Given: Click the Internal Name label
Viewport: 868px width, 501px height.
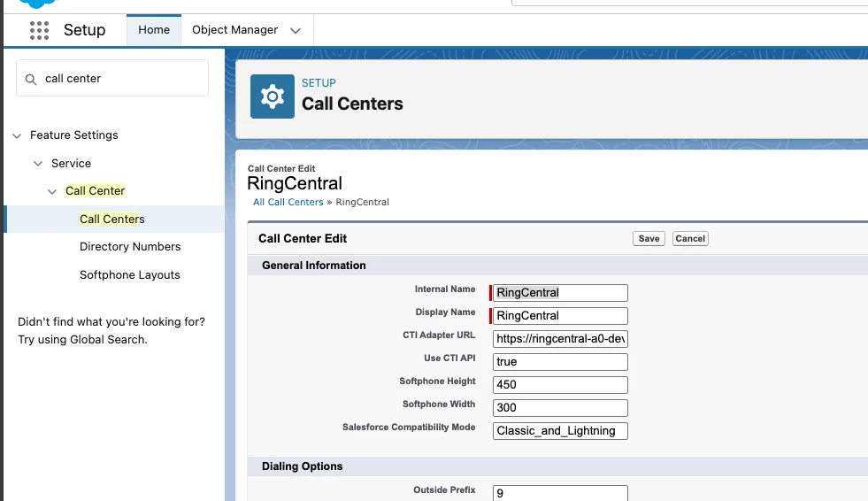Looking at the screenshot, I should 445,289.
